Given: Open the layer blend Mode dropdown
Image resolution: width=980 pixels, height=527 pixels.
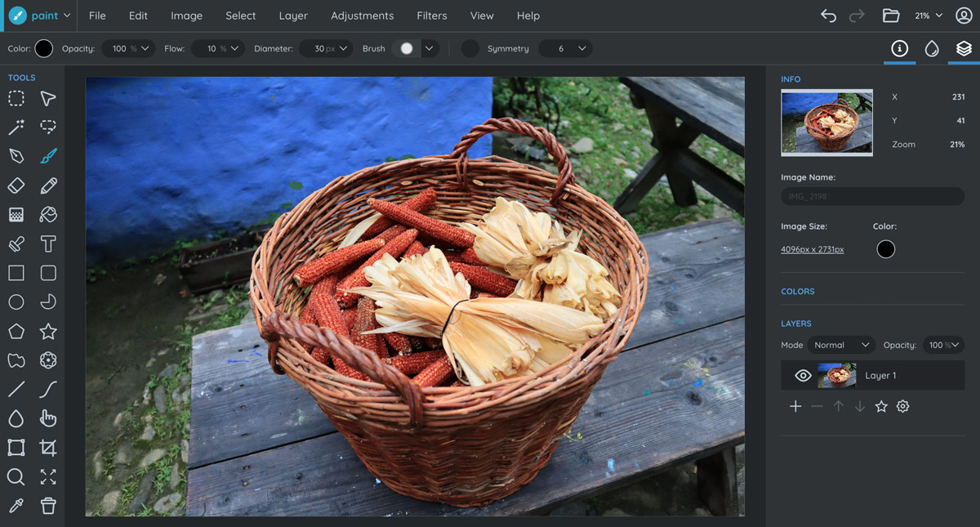Looking at the screenshot, I should (x=841, y=346).
